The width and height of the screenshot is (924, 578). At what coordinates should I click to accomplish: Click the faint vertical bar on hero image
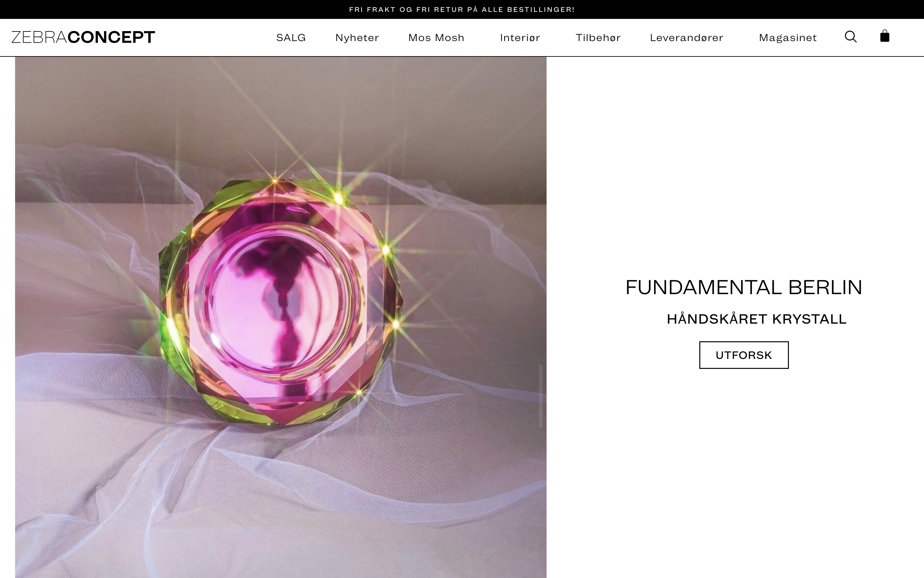click(541, 396)
